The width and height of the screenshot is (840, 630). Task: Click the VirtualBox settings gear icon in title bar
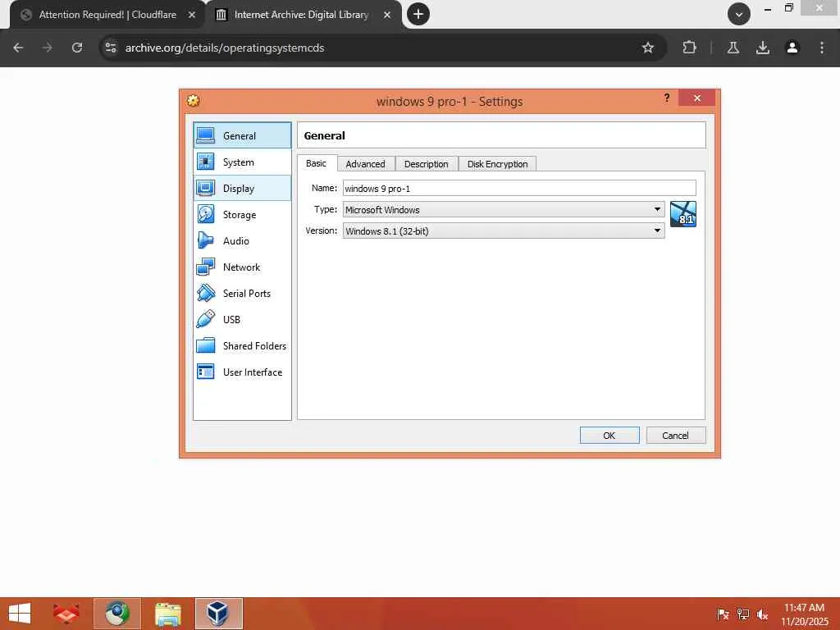click(194, 101)
